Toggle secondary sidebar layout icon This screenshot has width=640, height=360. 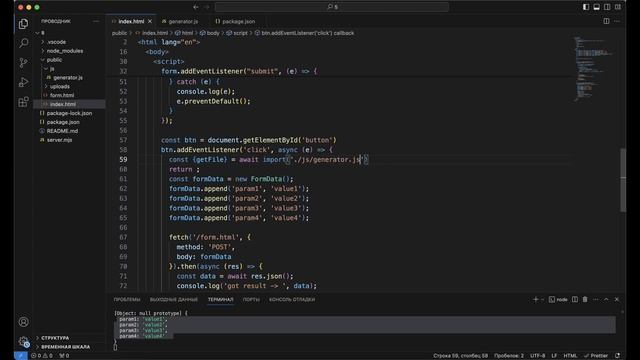coord(607,7)
